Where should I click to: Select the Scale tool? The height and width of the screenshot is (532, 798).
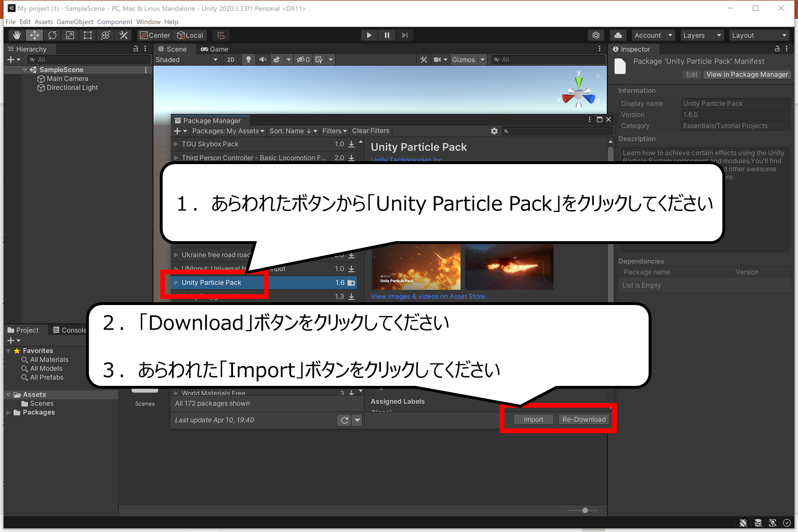[70, 35]
